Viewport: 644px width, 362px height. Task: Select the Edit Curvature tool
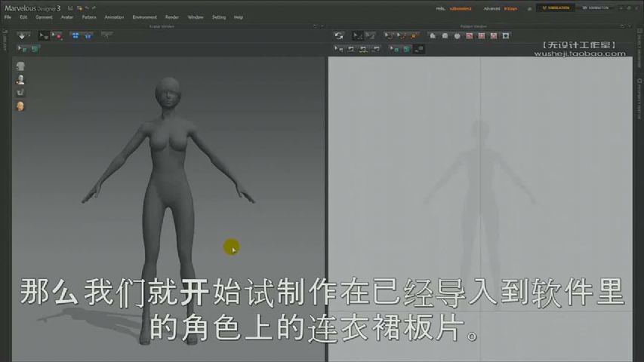click(x=388, y=36)
